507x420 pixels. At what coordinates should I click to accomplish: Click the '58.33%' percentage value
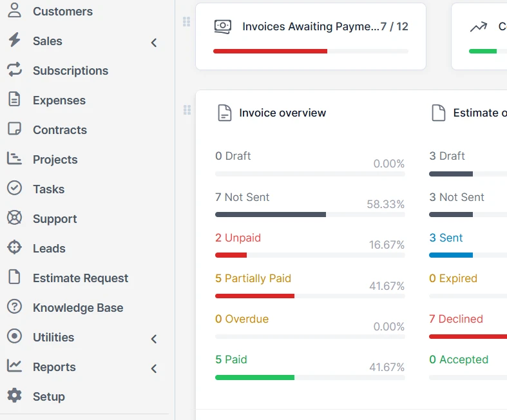point(385,204)
